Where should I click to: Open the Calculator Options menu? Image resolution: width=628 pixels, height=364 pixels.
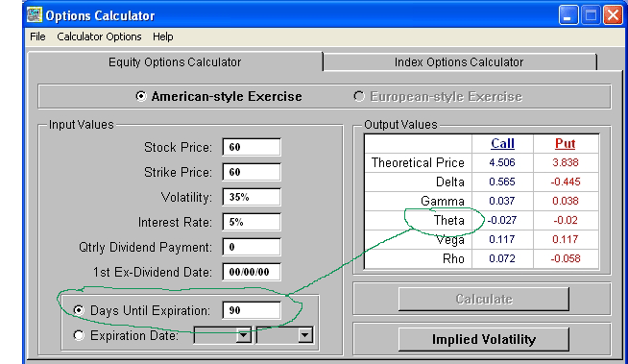(99, 36)
